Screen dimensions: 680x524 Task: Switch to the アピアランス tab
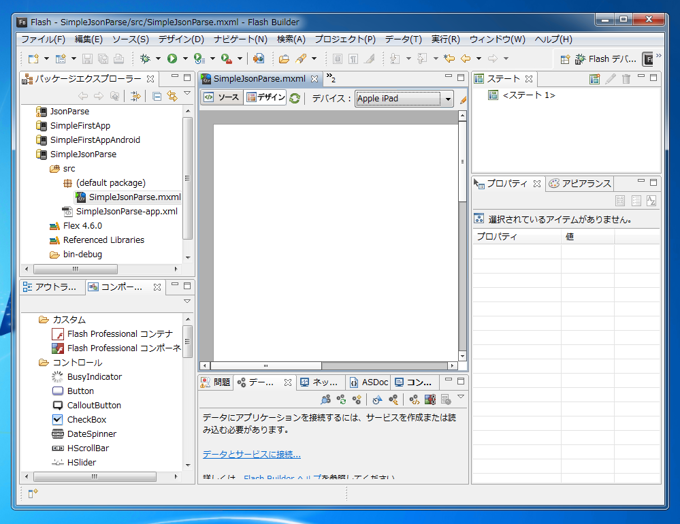tap(580, 184)
